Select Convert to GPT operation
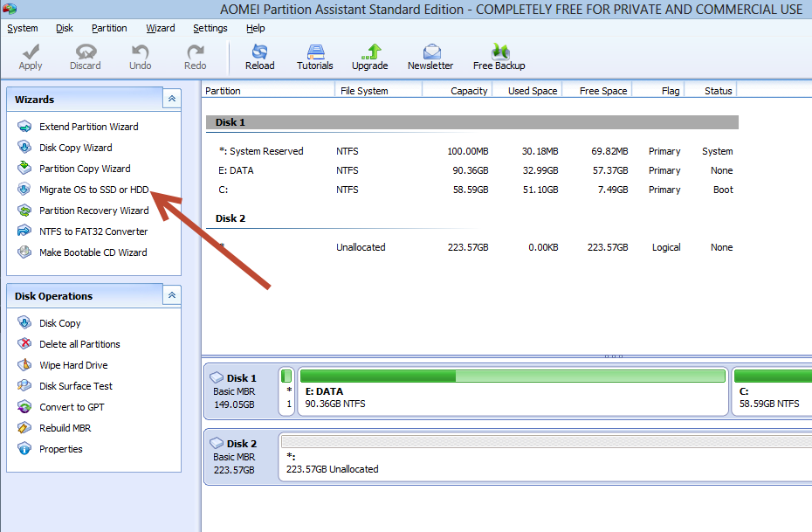Screen dimensions: 812x532 coord(72,407)
